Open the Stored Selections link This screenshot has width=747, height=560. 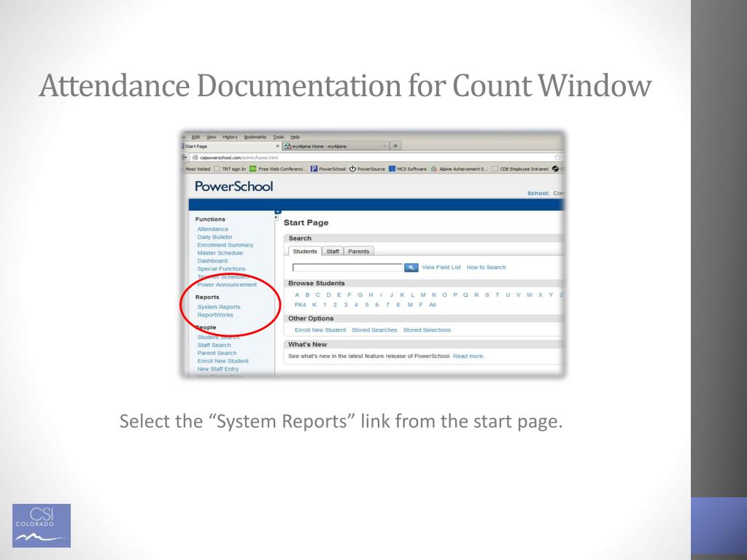pyautogui.click(x=427, y=330)
